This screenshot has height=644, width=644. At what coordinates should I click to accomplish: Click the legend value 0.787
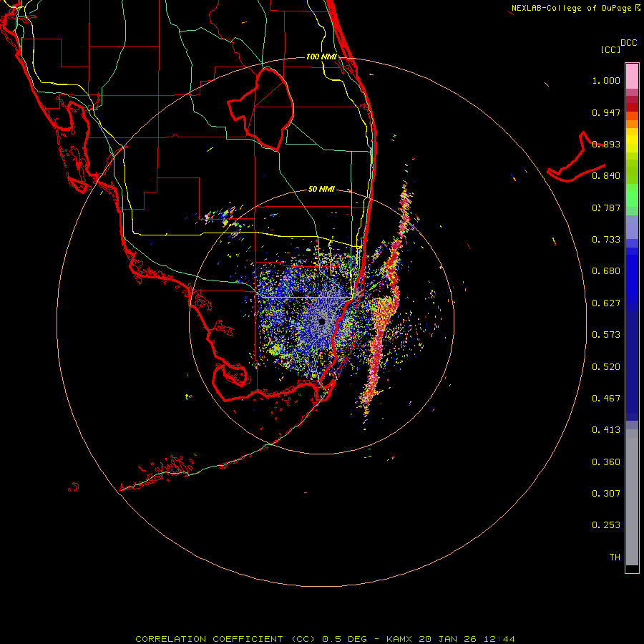tap(606, 208)
